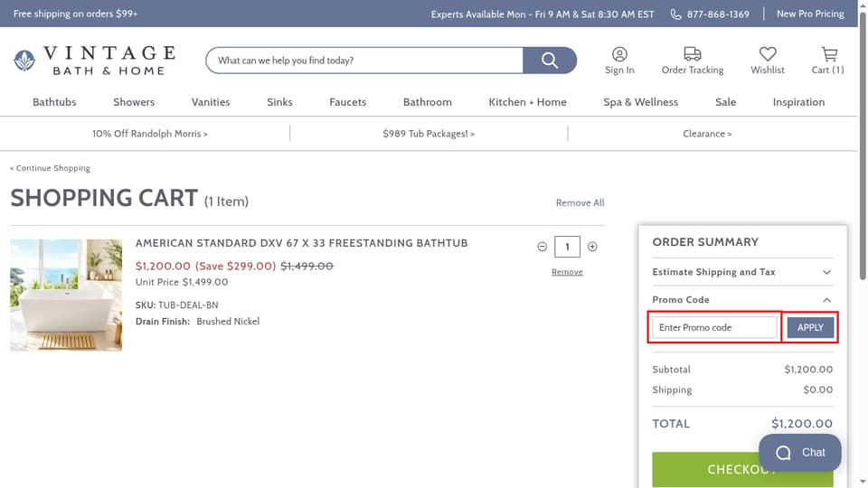
Task: Go back via Continue Shopping
Action: (50, 168)
